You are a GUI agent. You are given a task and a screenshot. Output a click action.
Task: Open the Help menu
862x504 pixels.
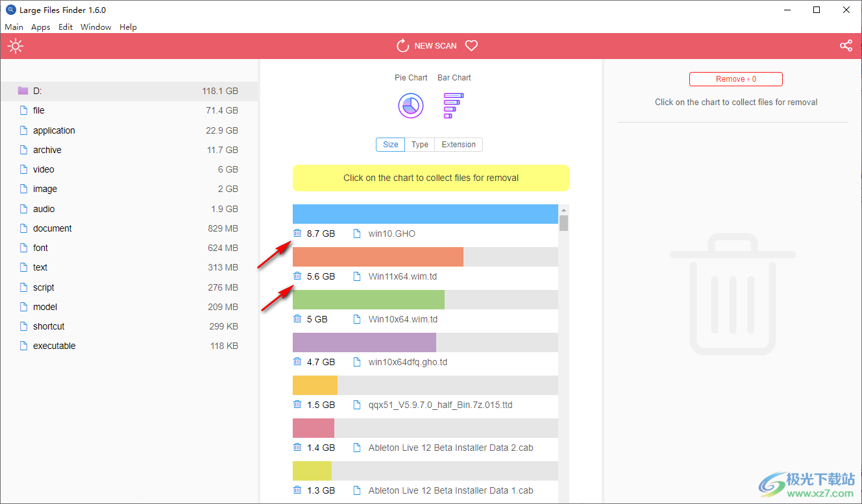[x=129, y=27]
